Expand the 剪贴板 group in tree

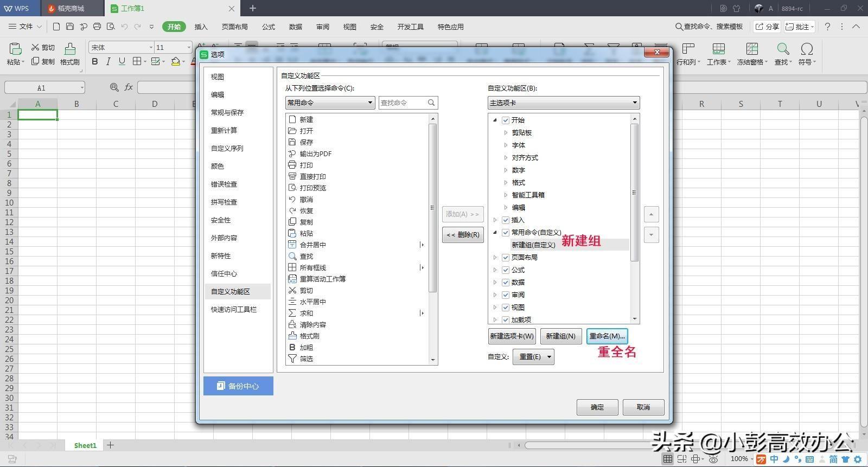(506, 133)
